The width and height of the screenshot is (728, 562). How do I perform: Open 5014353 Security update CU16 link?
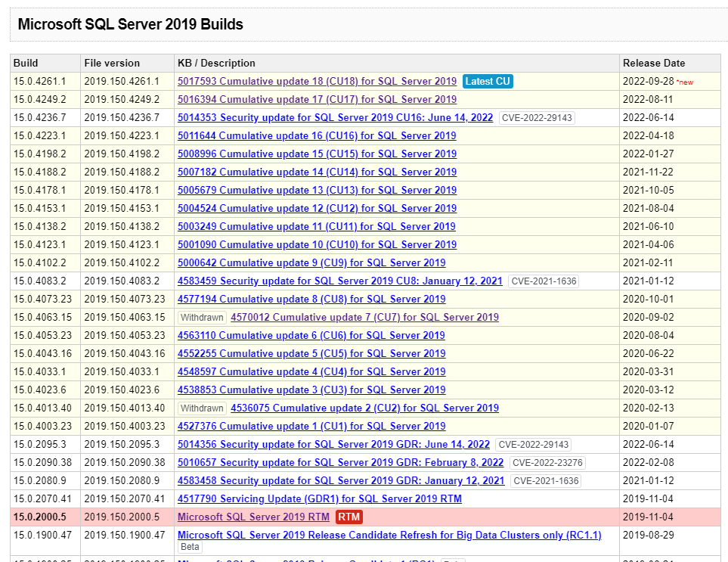[335, 117]
